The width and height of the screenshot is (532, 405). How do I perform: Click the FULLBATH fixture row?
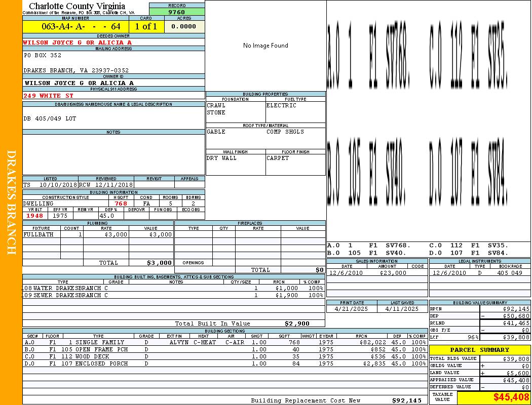pyautogui.click(x=98, y=234)
